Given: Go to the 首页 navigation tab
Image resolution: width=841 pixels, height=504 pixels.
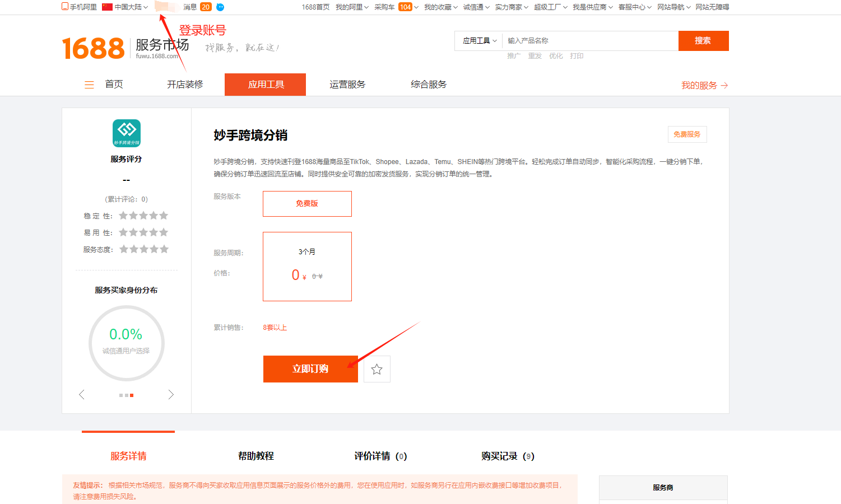Looking at the screenshot, I should click(114, 85).
